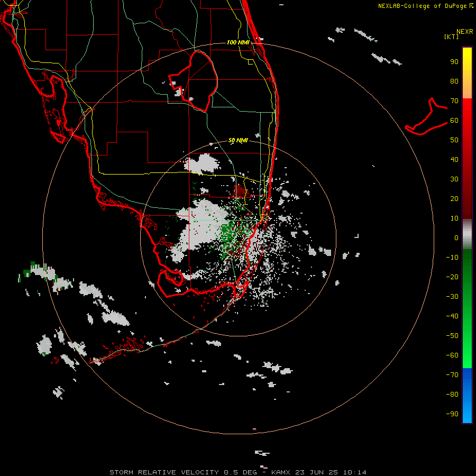Click the STORM RELATIVE VELOCITY caption text
The height and width of the screenshot is (476, 476).
(164, 472)
